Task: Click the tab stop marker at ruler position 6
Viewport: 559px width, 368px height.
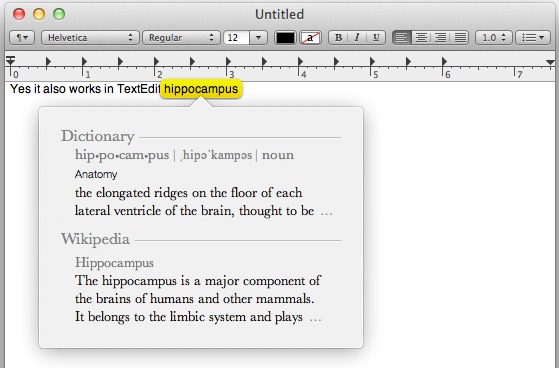Action: [x=444, y=62]
